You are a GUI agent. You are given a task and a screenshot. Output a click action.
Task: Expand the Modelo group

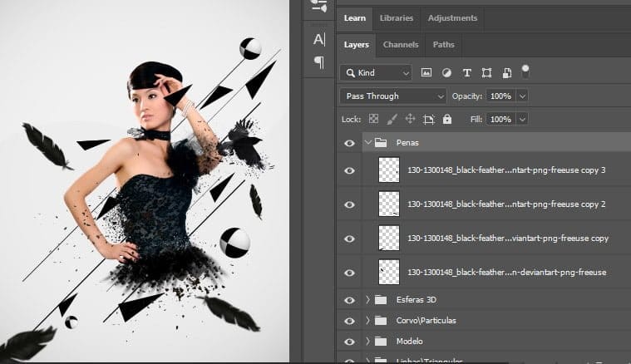[367, 342]
